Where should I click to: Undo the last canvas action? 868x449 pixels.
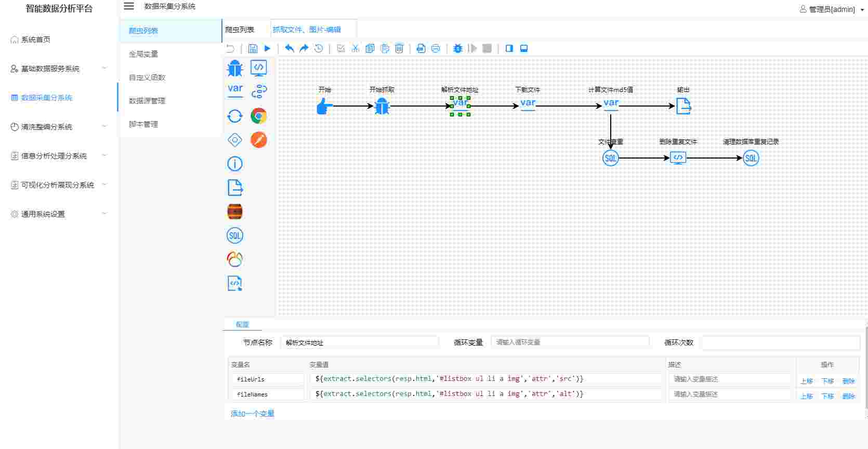point(290,48)
